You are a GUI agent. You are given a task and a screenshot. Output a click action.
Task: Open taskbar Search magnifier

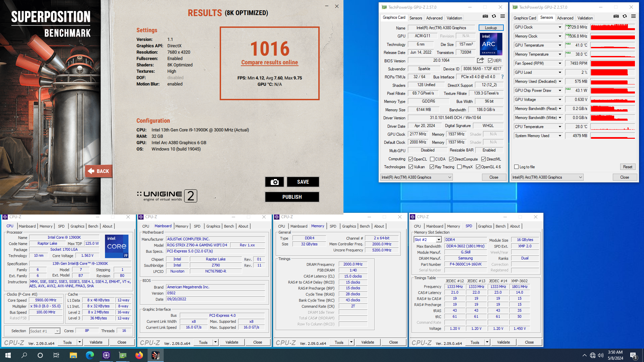tap(24, 355)
